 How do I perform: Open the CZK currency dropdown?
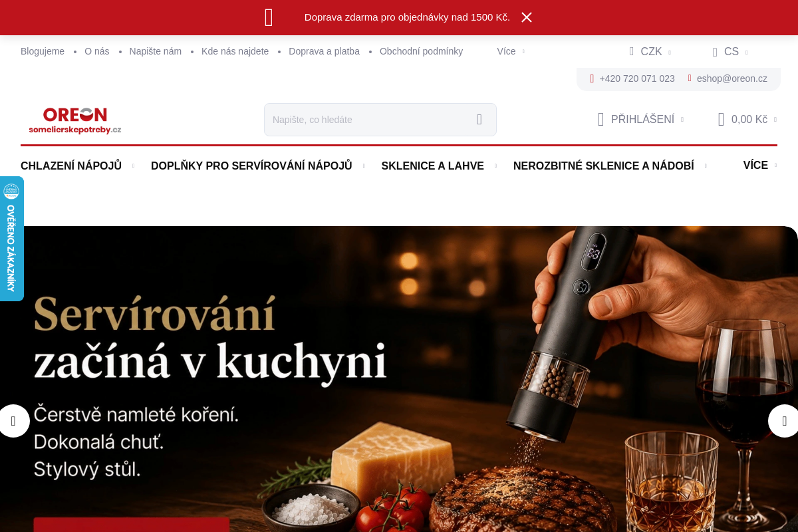650,52
